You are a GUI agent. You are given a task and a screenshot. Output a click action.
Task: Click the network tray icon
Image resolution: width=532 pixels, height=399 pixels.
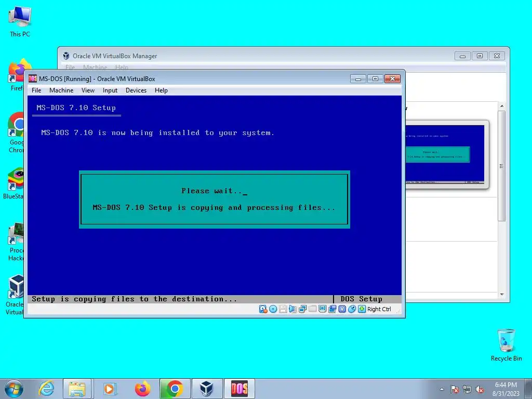(467, 390)
